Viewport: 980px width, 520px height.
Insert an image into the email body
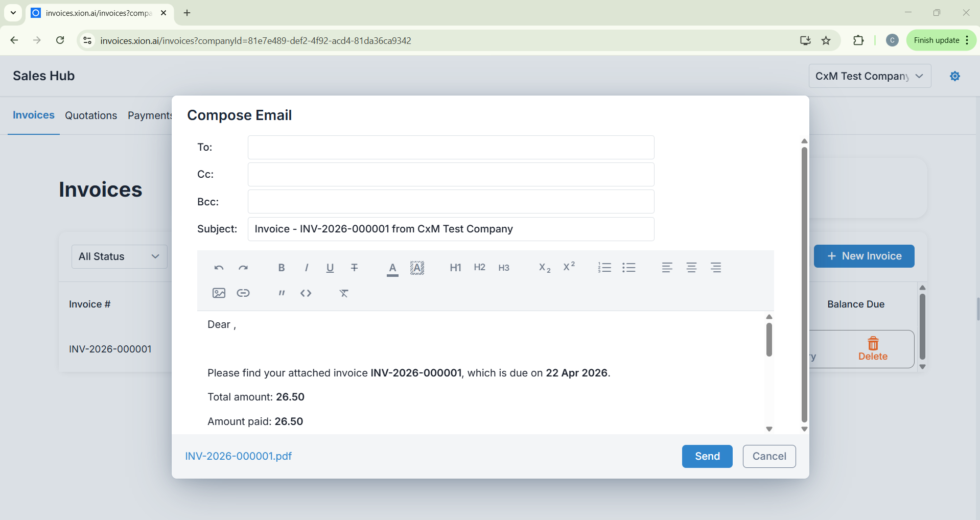coord(219,293)
